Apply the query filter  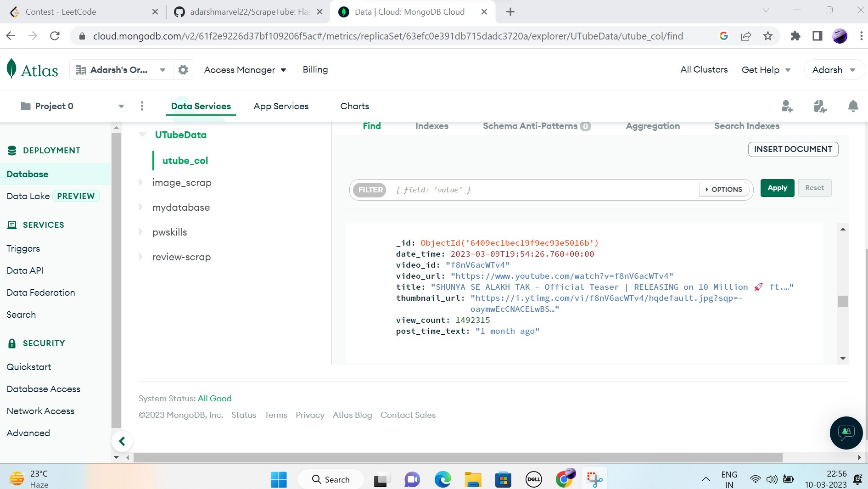(x=777, y=188)
